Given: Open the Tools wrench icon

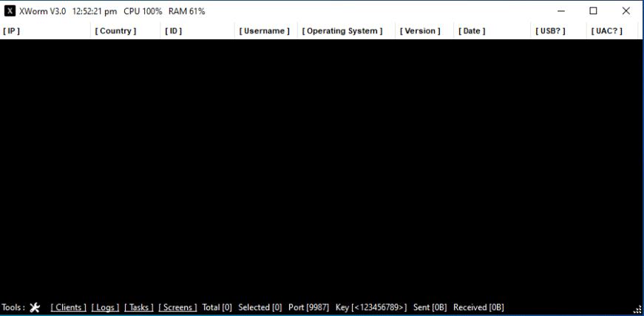Looking at the screenshot, I should tap(35, 307).
